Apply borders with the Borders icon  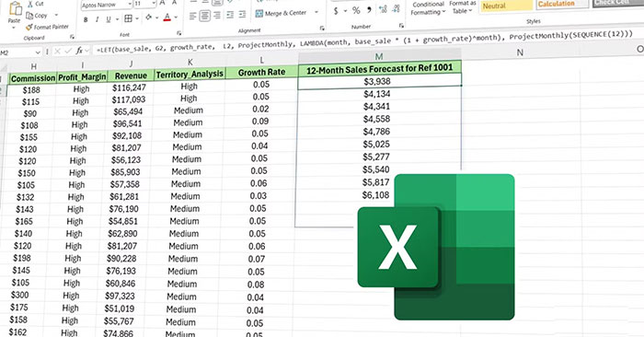(129, 18)
